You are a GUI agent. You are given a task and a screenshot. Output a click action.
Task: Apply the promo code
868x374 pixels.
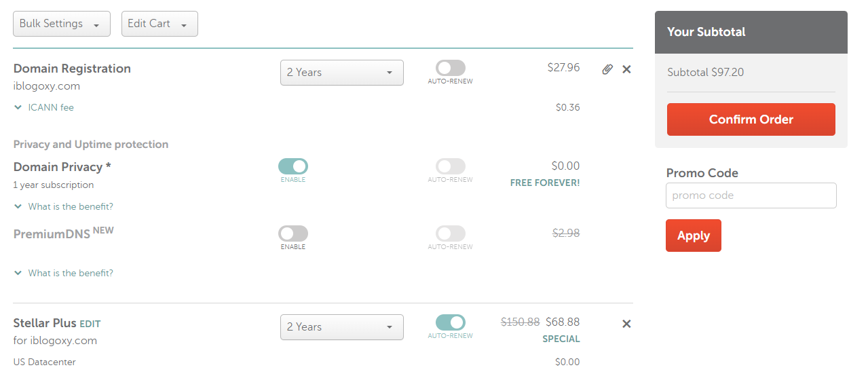(x=694, y=236)
